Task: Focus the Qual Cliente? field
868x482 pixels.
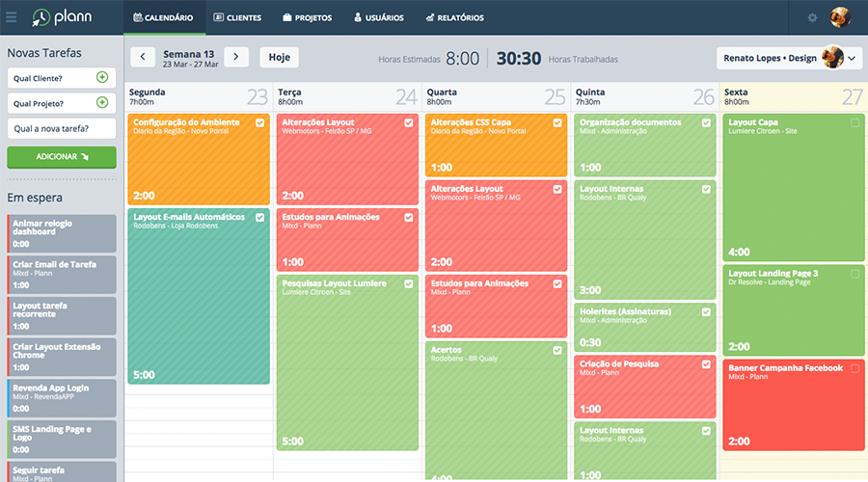Action: (x=62, y=78)
